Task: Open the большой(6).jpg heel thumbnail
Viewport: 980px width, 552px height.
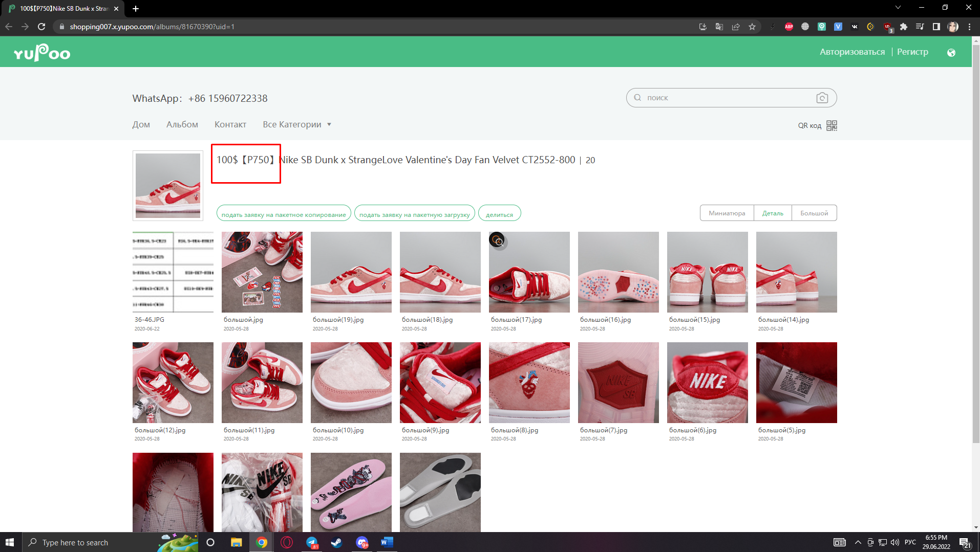Action: [708, 382]
